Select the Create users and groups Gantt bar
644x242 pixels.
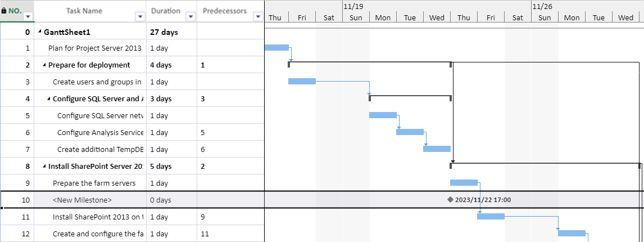(x=302, y=81)
